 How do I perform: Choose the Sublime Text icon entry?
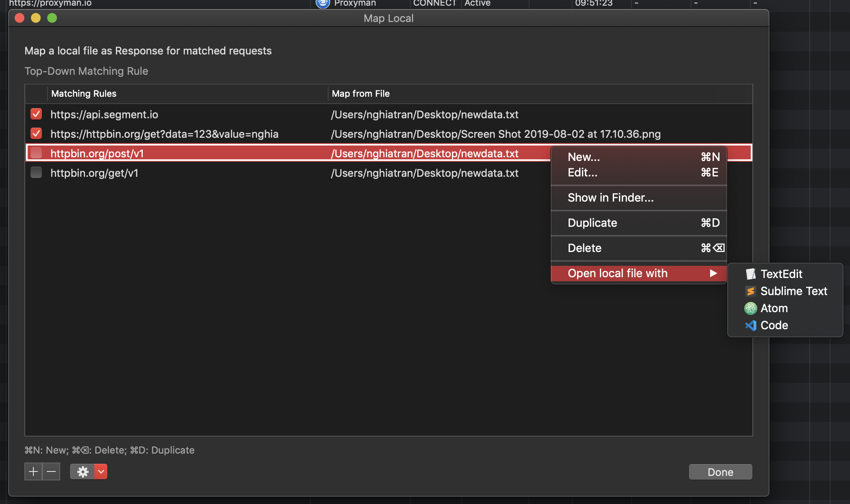tap(750, 291)
